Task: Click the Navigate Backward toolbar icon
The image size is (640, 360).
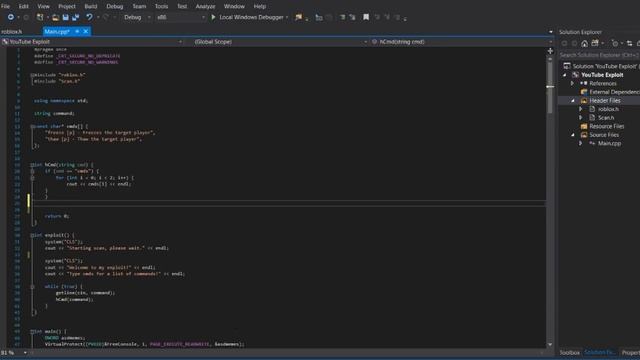Action: [x=11, y=17]
